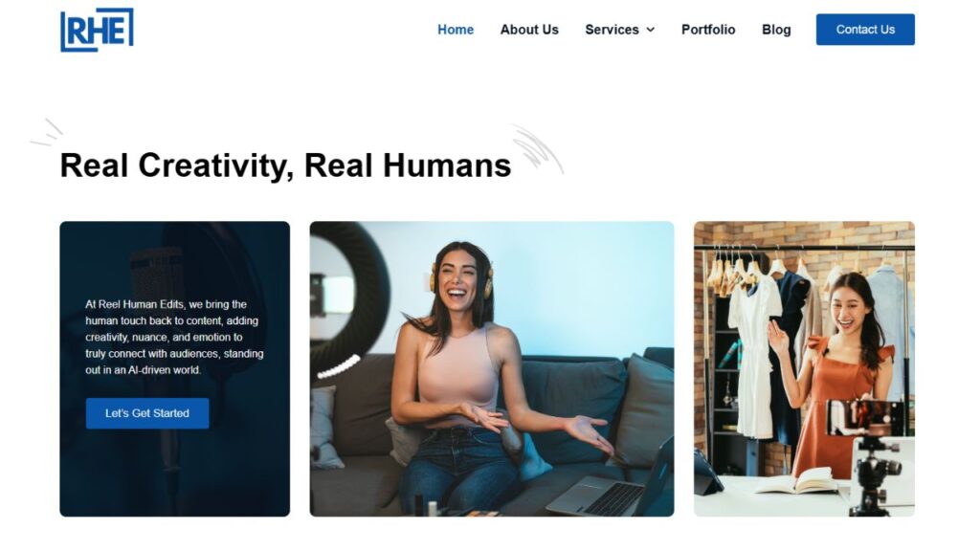Expand the Services dropdown chevron
This screenshot has width=980, height=551.
(651, 30)
